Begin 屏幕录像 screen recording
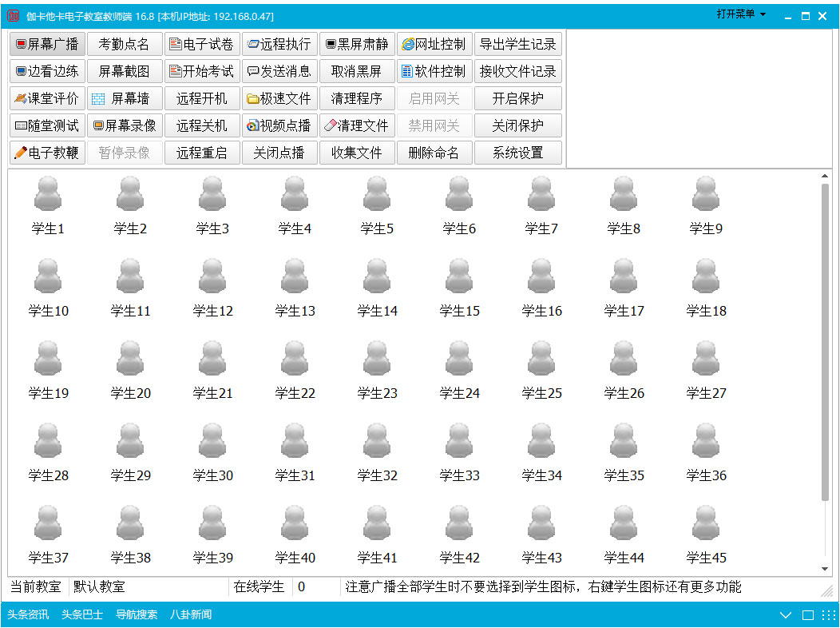Screen dimensions: 840x628 coord(125,125)
